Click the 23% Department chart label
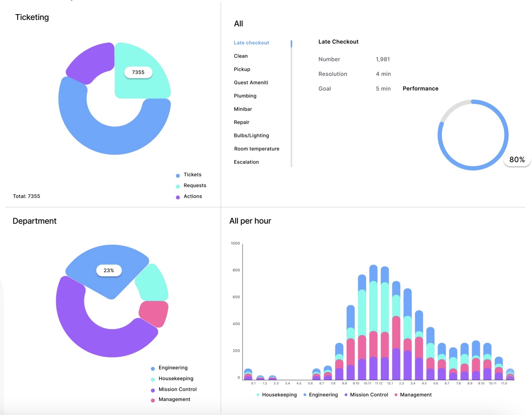532x415 pixels. tap(109, 270)
